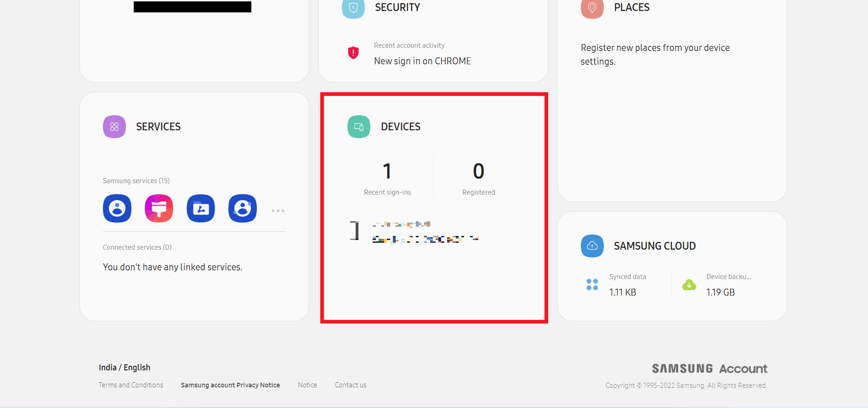Click the Security shield icon
Screen dimensions: 868x408
pyautogui.click(x=353, y=8)
